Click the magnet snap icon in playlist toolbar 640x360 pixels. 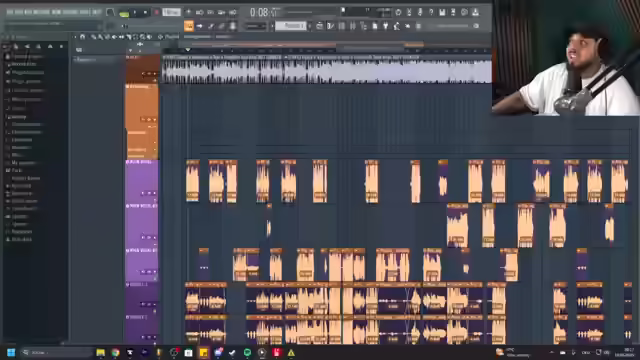(x=83, y=37)
